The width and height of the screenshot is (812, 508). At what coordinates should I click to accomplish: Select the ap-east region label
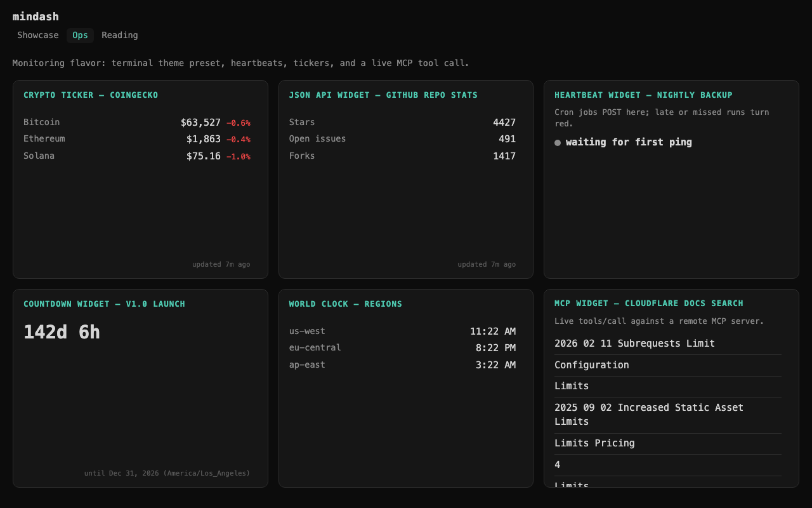coord(307,364)
